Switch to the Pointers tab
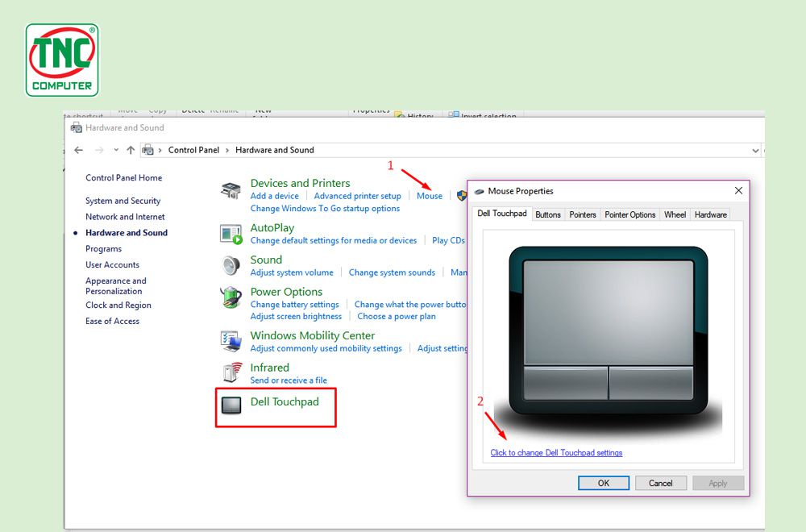 point(583,215)
